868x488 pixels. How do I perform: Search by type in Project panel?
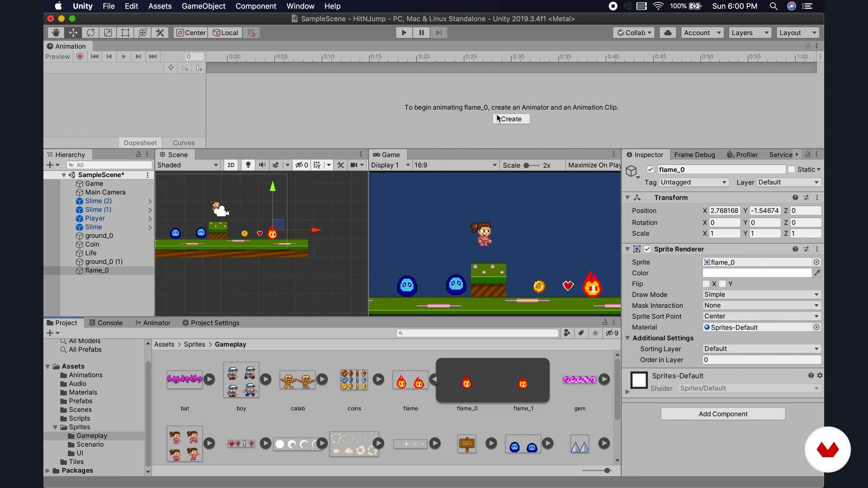point(567,333)
